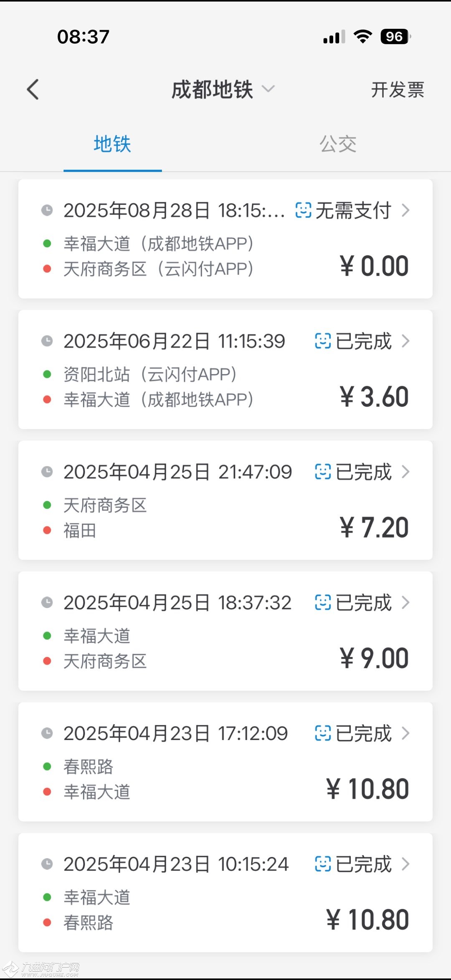Tap the scan icon on 18:37:32 trip

[x=323, y=603]
